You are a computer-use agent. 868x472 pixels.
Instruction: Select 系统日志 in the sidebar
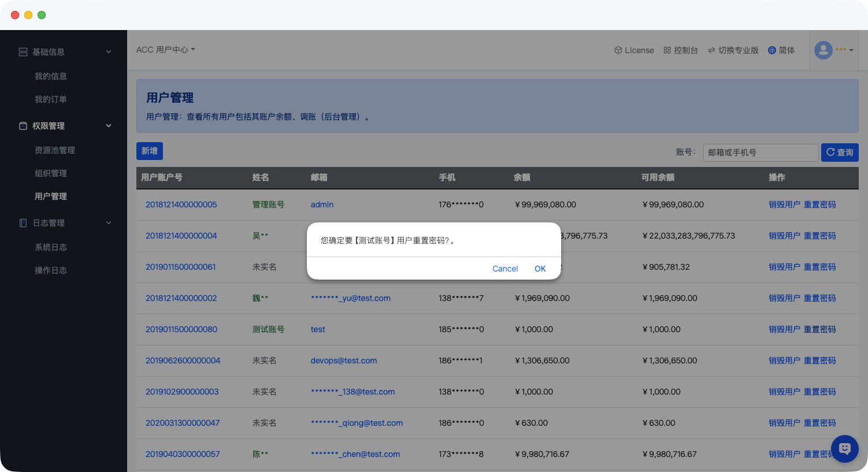click(x=51, y=247)
